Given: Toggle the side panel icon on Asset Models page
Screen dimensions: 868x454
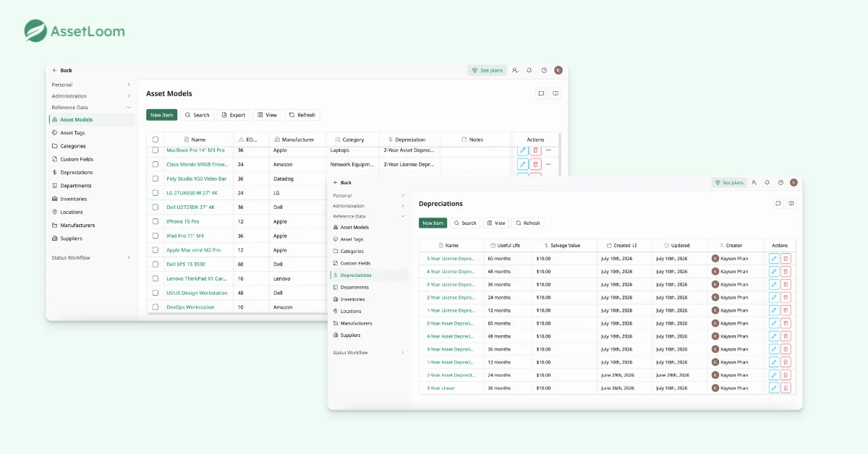Looking at the screenshot, I should [x=556, y=93].
